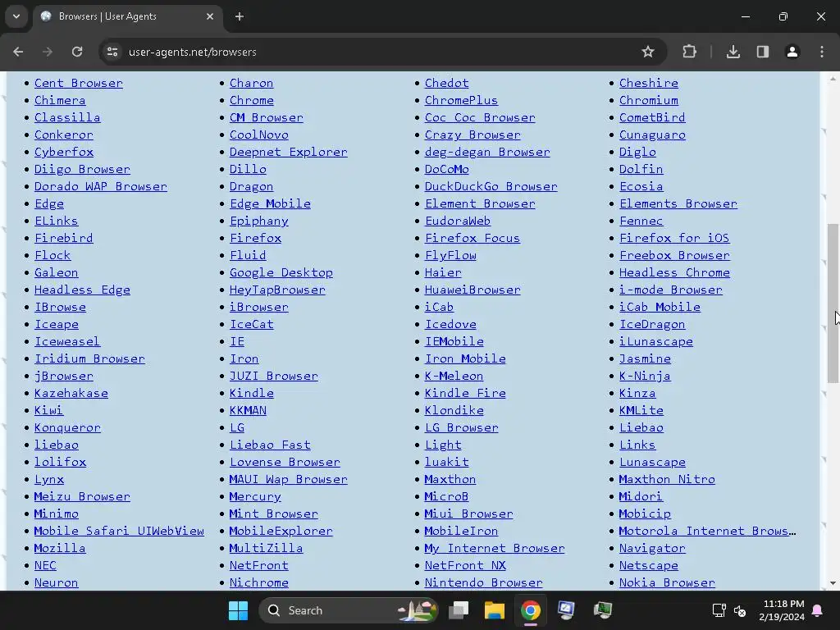Reload the current page
The width and height of the screenshot is (840, 630).
tap(77, 52)
